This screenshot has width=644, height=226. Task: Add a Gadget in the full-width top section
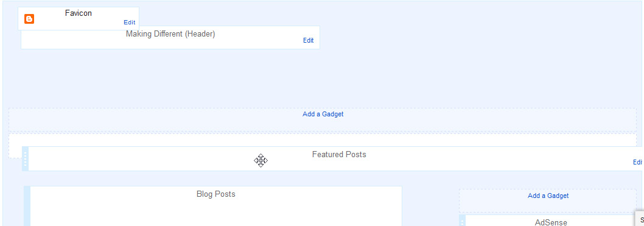tap(323, 115)
